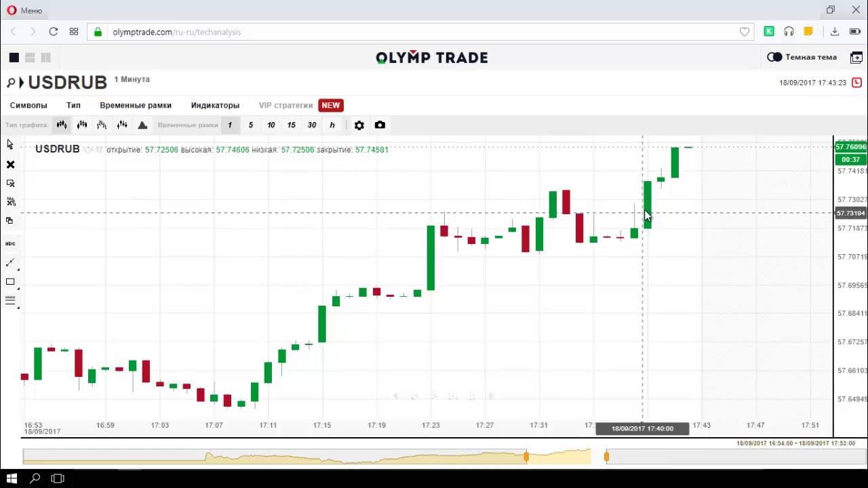Toggle the Темная тема switch
868x488 pixels.
(774, 57)
